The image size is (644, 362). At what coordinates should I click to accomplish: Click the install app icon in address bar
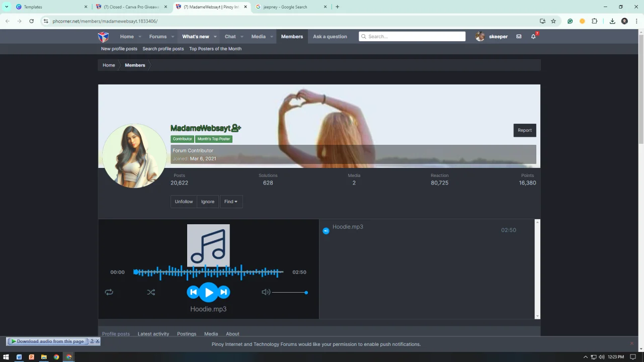[x=542, y=21]
